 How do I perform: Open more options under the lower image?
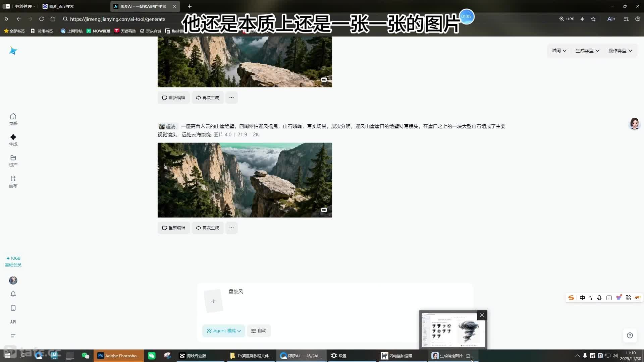click(231, 228)
